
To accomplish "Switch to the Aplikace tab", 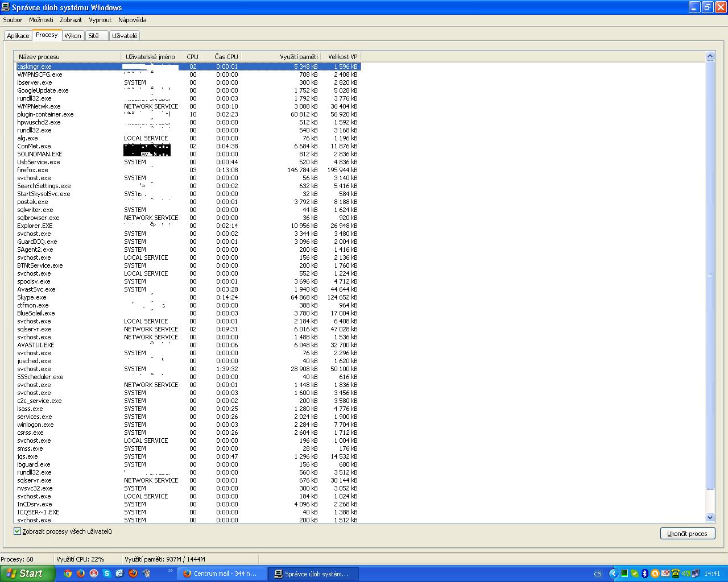I will click(18, 36).
